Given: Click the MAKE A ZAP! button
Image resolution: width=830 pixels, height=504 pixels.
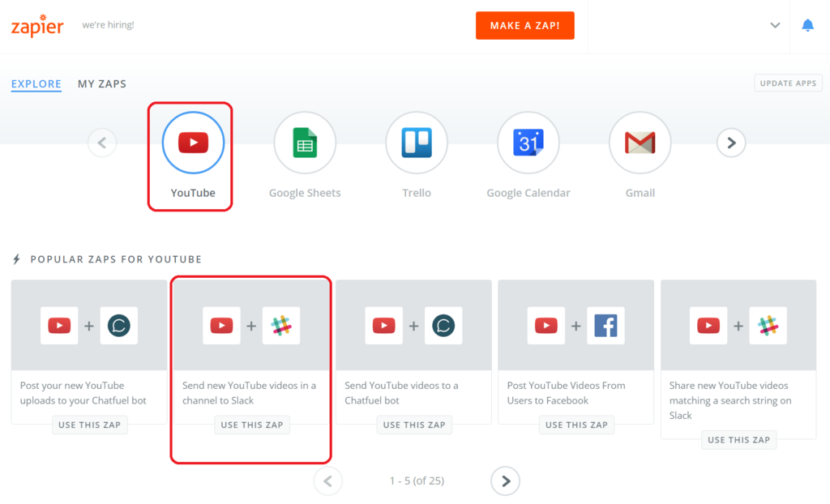Looking at the screenshot, I should pyautogui.click(x=524, y=25).
